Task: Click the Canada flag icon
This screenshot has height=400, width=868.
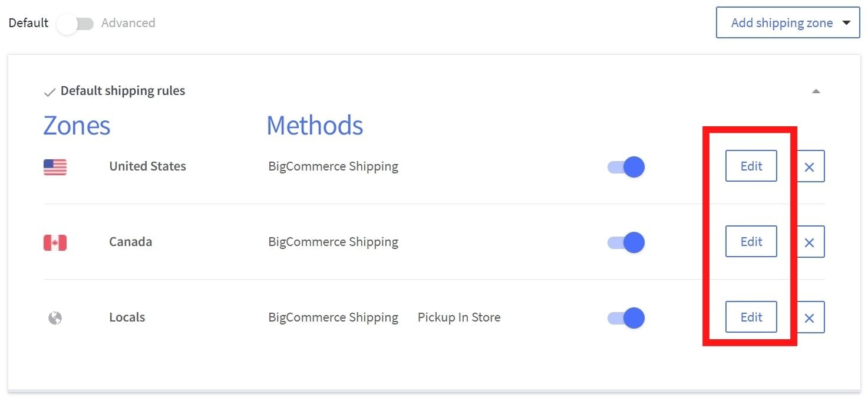Action: (55, 242)
